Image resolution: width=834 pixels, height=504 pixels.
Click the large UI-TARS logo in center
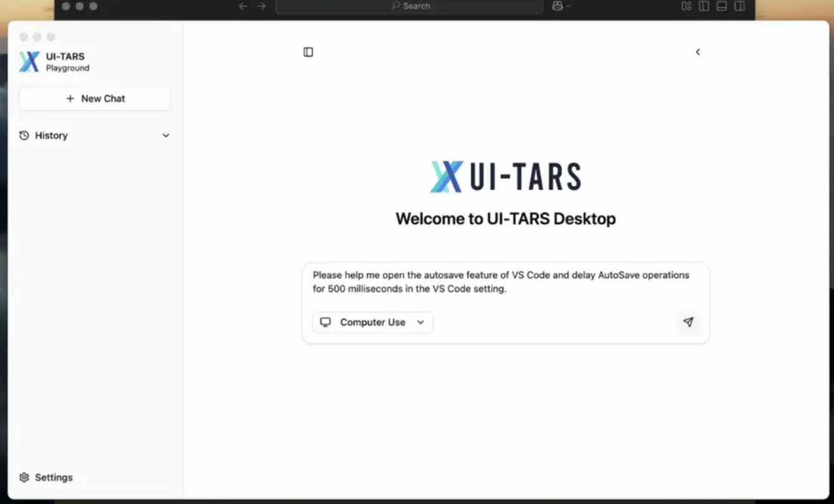coord(505,177)
